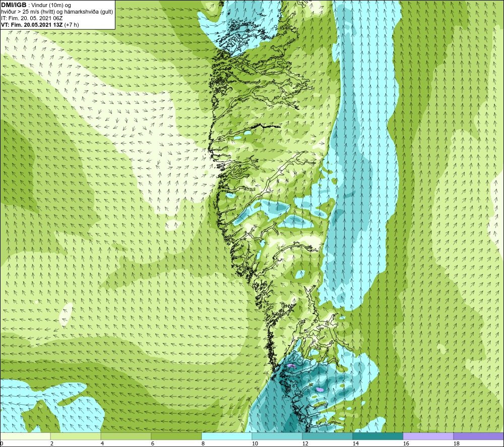The height and width of the screenshot is (447, 504).
Task: Click the DMI/IGB title in the legend box
Action: click(x=14, y=5)
